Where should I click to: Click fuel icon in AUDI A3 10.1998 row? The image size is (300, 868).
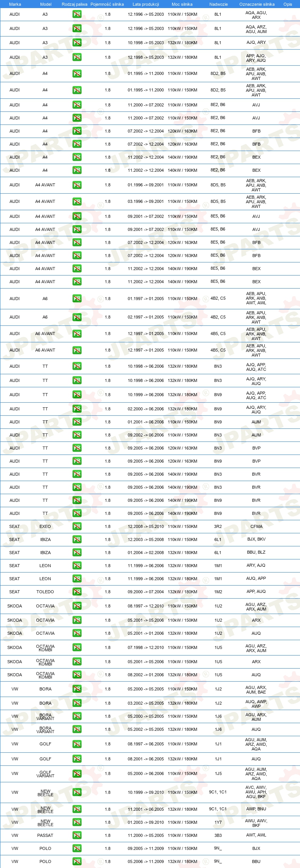tap(77, 43)
